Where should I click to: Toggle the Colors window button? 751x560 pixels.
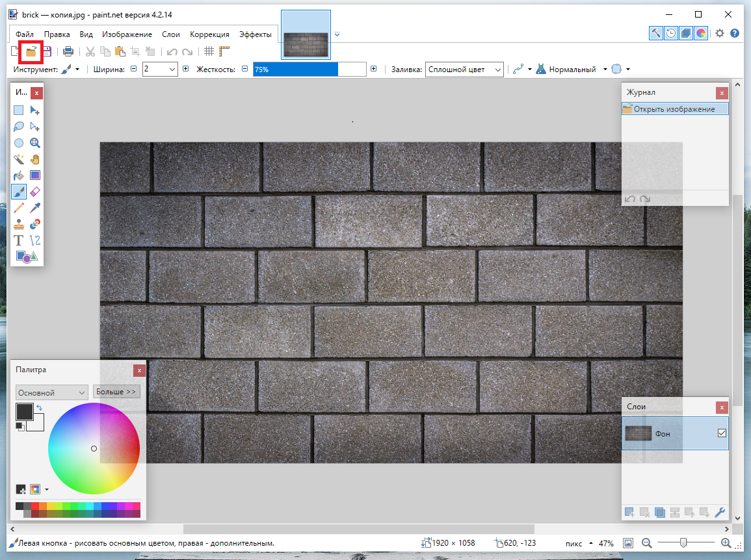pyautogui.click(x=701, y=34)
